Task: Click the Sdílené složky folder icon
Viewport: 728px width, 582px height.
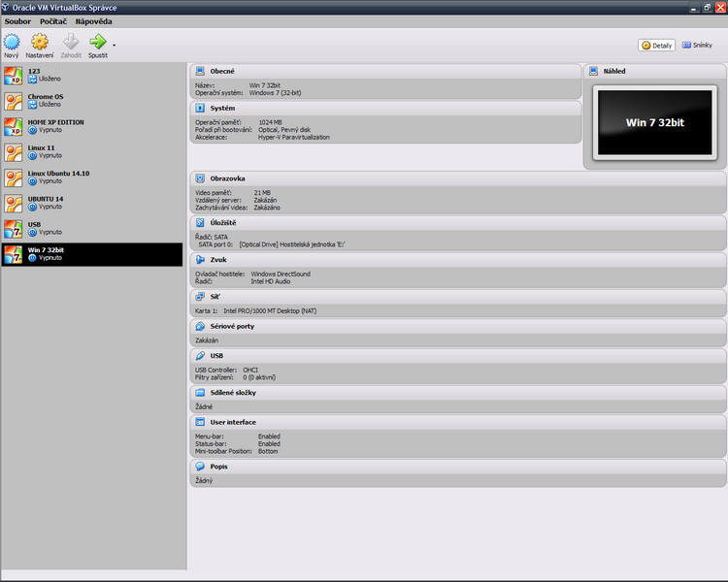Action: (200, 392)
